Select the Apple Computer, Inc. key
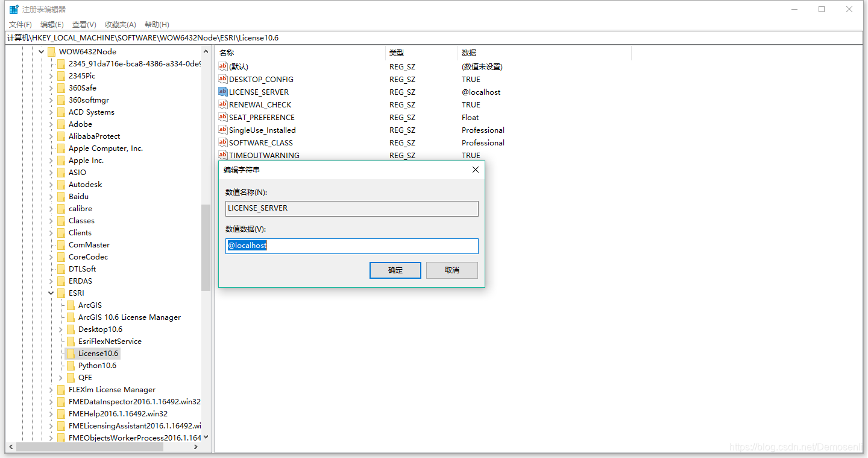The height and width of the screenshot is (458, 868). point(105,148)
